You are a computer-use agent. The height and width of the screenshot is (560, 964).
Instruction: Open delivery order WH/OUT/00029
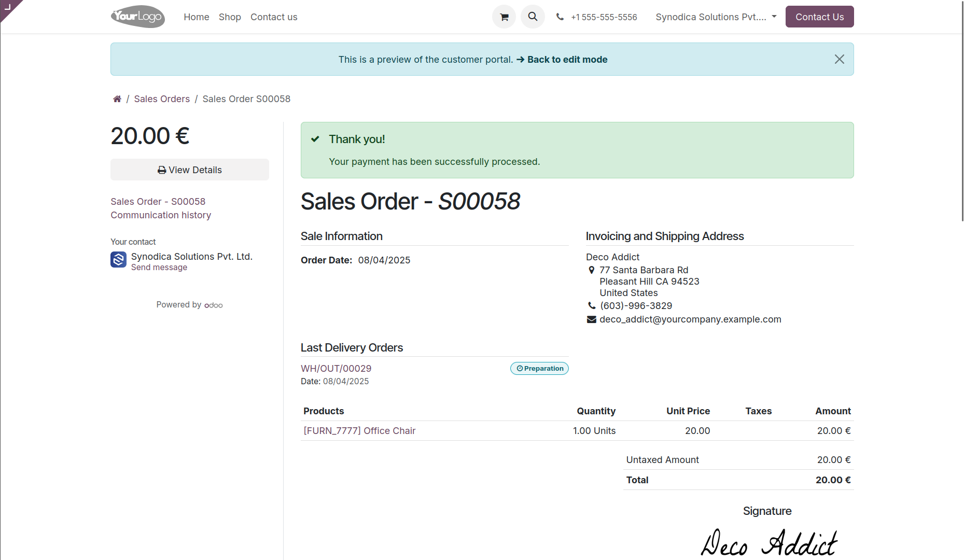[336, 369]
